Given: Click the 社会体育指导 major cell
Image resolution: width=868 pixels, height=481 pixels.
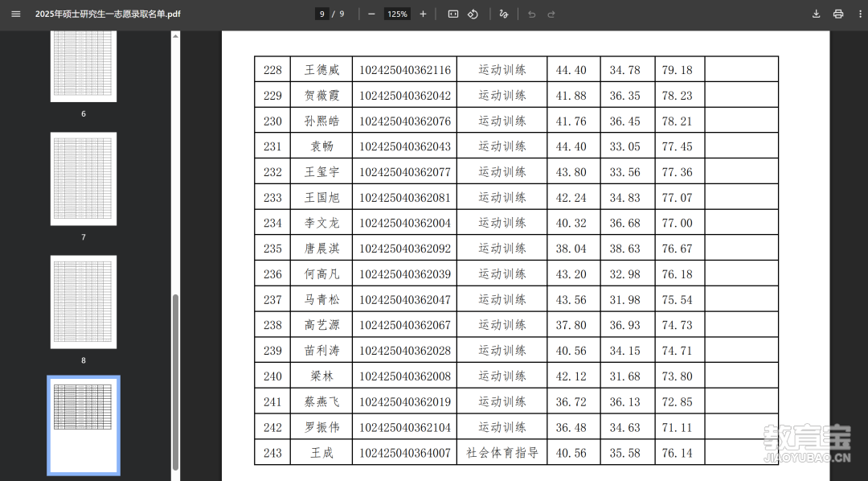Looking at the screenshot, I should (x=502, y=453).
